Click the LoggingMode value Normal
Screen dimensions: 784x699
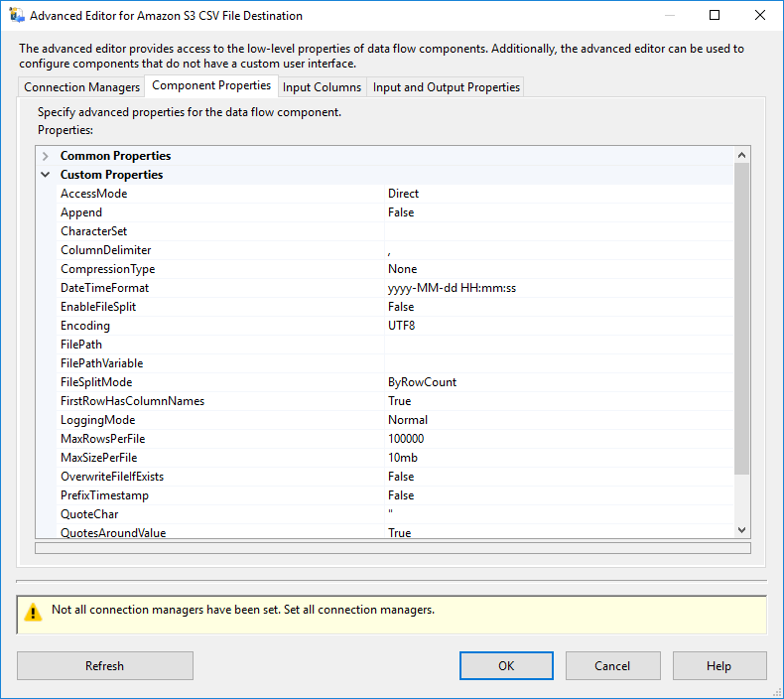(408, 420)
